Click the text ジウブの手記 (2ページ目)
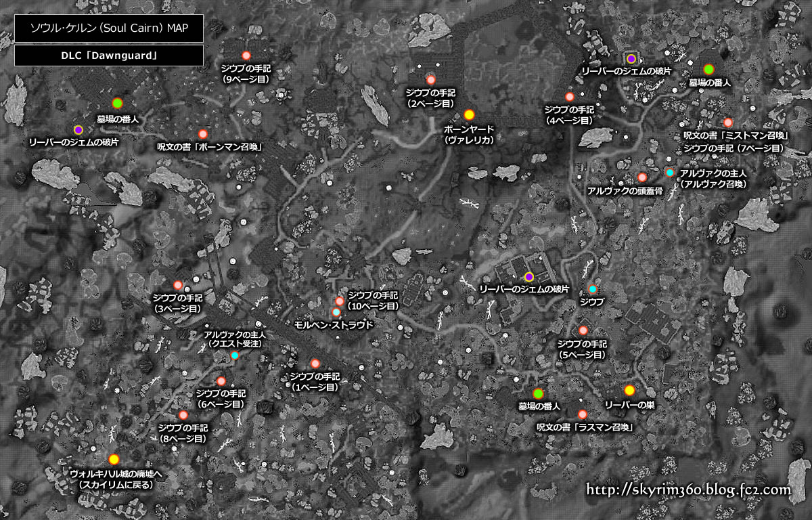Screen dimensions: 812x520 [x=431, y=97]
